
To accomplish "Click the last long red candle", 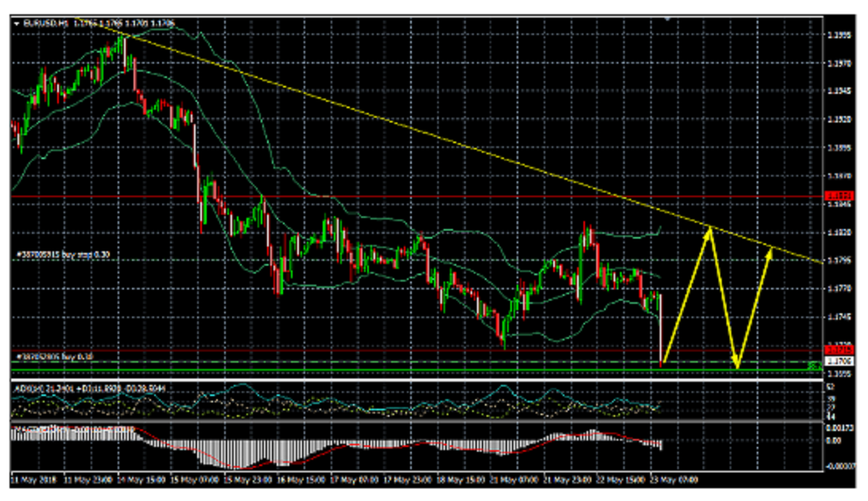I will (x=661, y=328).
